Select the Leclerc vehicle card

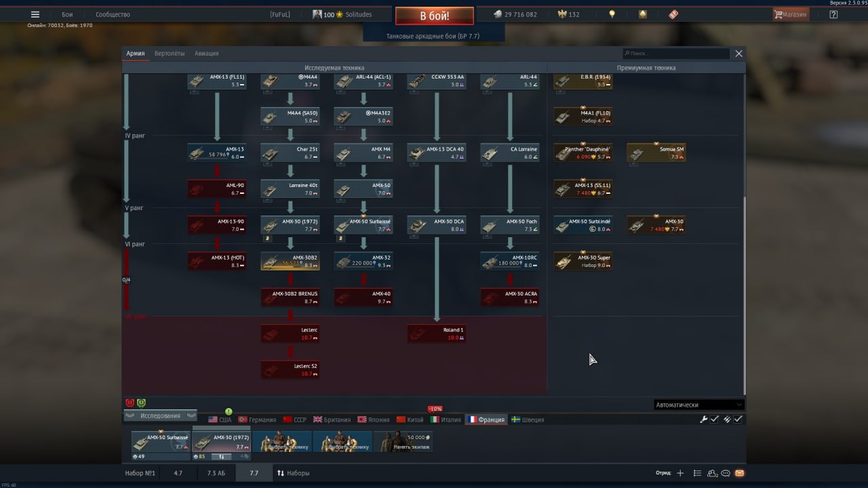290,333
